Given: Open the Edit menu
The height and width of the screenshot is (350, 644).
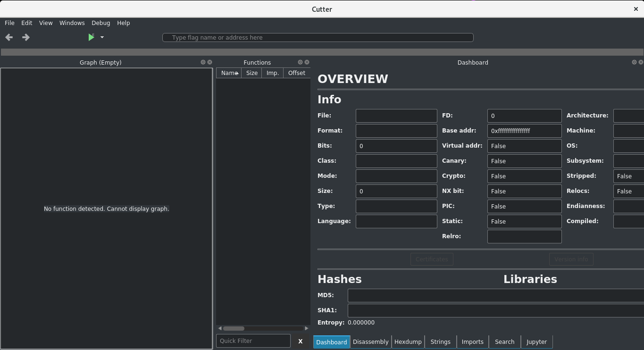Looking at the screenshot, I should point(27,23).
